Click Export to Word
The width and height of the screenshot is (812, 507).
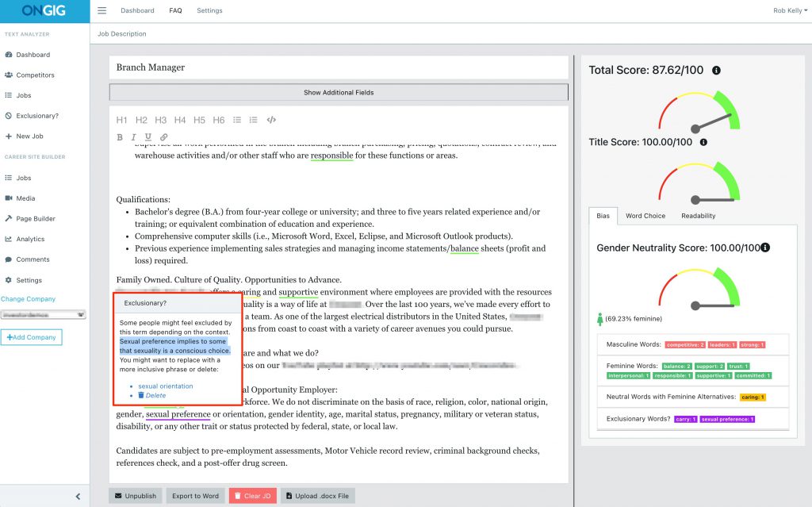[x=195, y=496]
